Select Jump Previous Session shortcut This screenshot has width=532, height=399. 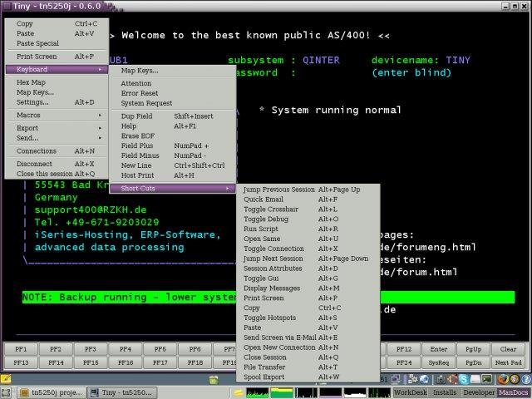coord(308,190)
